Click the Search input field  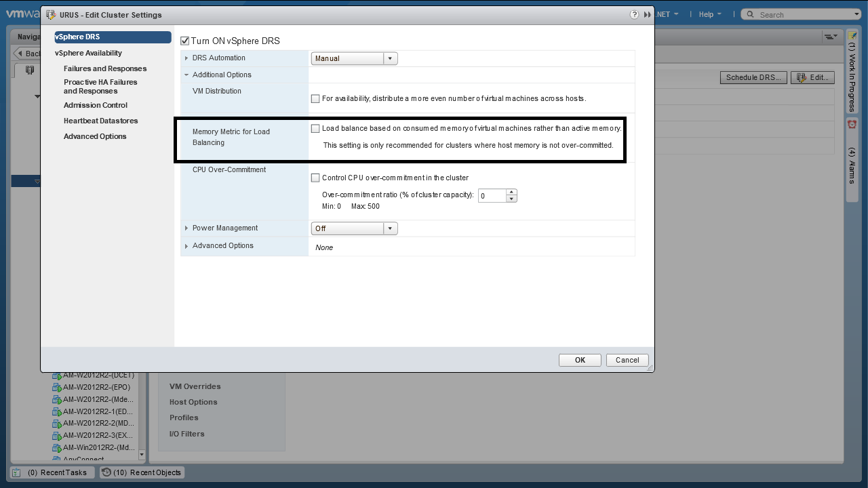(x=804, y=14)
